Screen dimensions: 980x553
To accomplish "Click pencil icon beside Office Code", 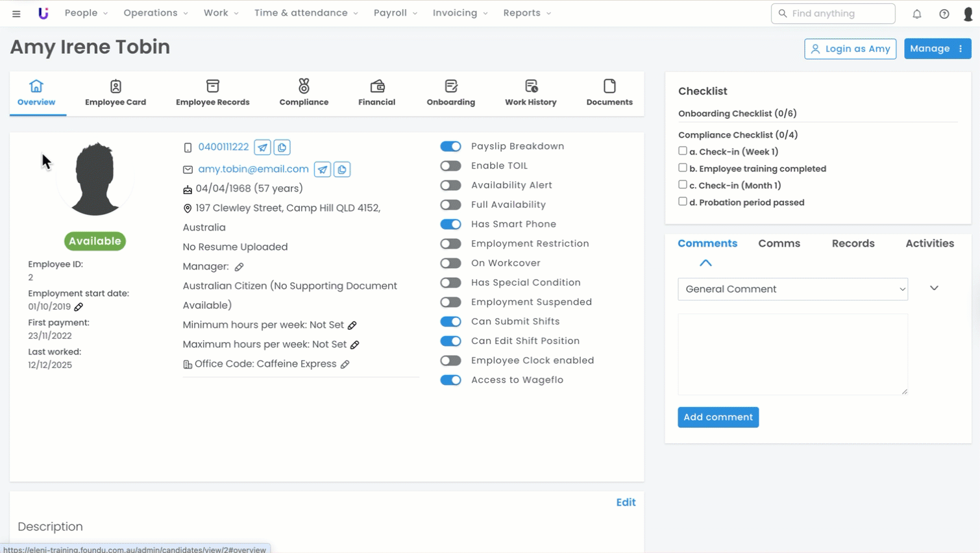I will pyautogui.click(x=345, y=364).
